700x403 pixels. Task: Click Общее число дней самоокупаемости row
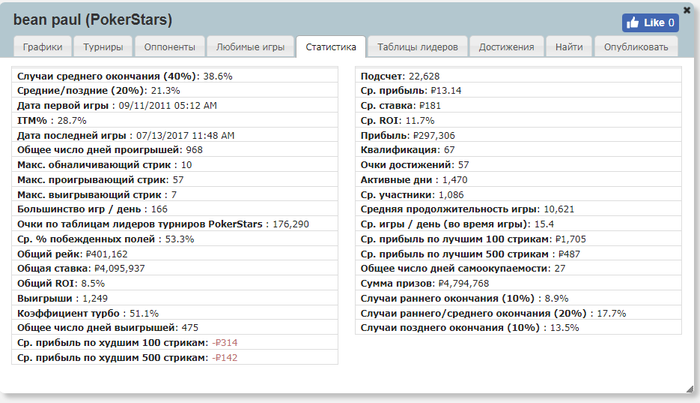click(x=518, y=268)
